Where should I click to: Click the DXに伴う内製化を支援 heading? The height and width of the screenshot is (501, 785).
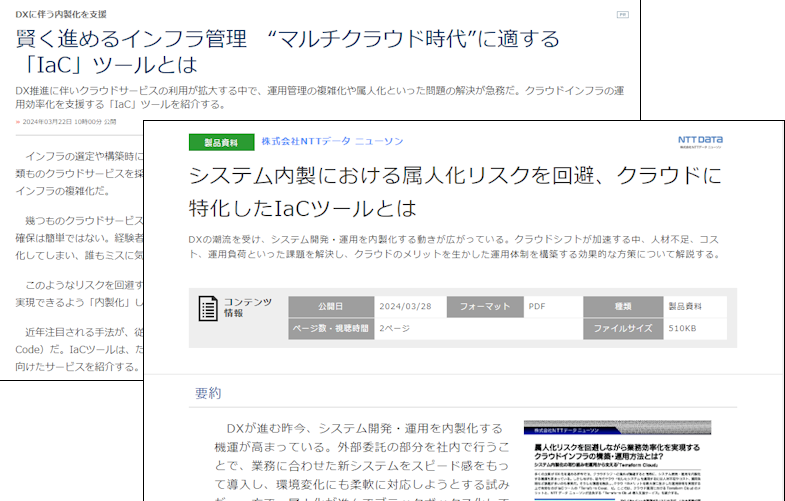[61, 14]
